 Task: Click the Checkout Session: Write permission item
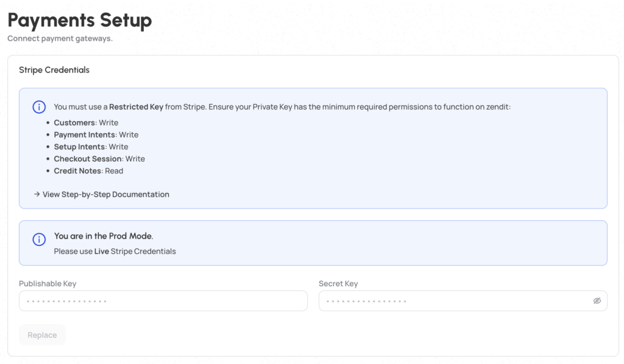[99, 159]
